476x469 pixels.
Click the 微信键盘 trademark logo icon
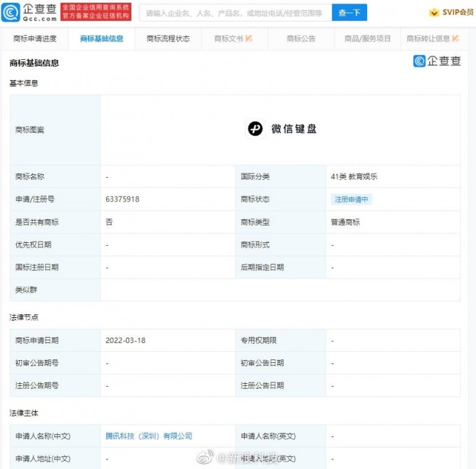255,129
